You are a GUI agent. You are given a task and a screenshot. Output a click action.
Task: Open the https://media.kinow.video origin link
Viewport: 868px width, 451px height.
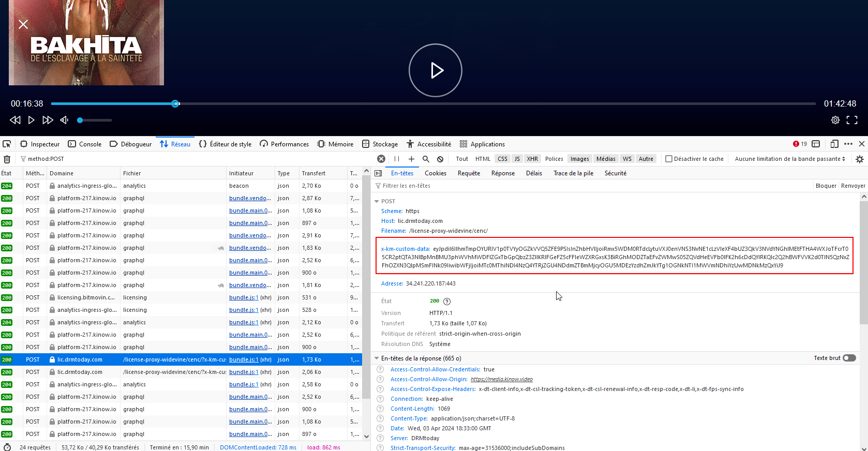pos(502,380)
